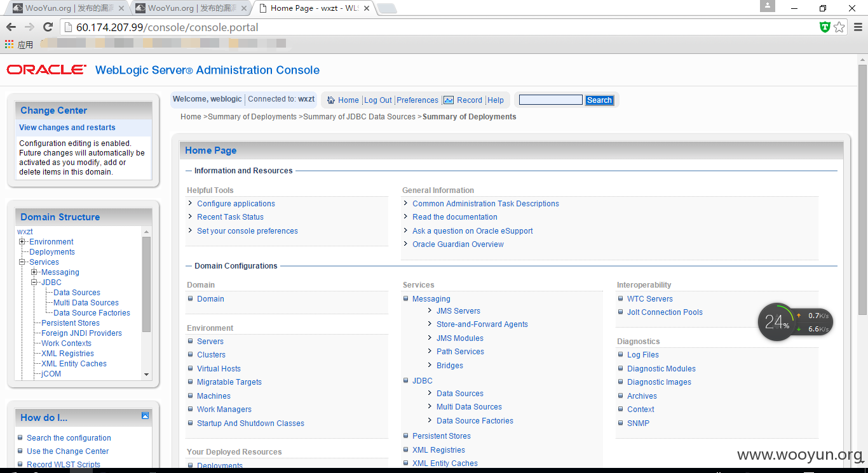The image size is (868, 473).
Task: Open the SNMP diagnostics link
Action: [x=638, y=423]
